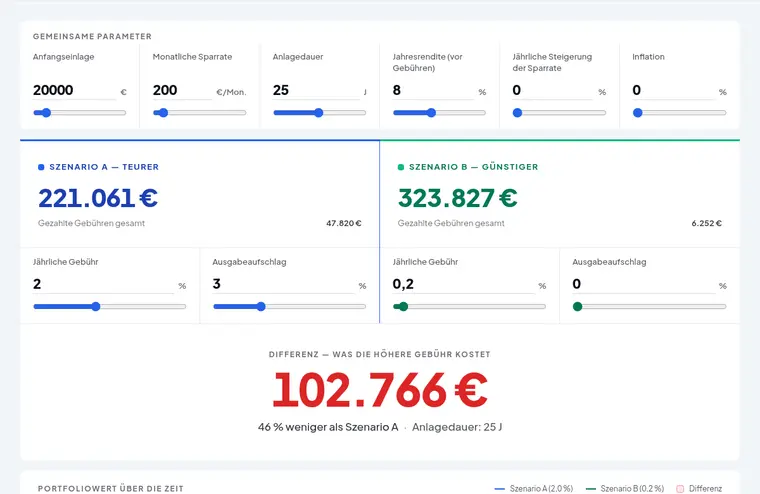The height and width of the screenshot is (494, 760).
Task: Click Szenario A Ausgabeaufschlag field showing 3
Action: coord(283,285)
